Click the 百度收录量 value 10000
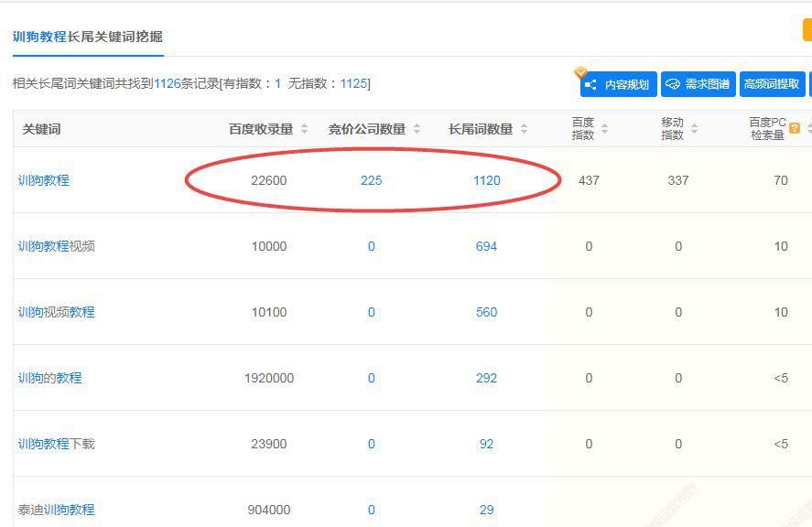Screen dimensions: 812x527 [269, 246]
